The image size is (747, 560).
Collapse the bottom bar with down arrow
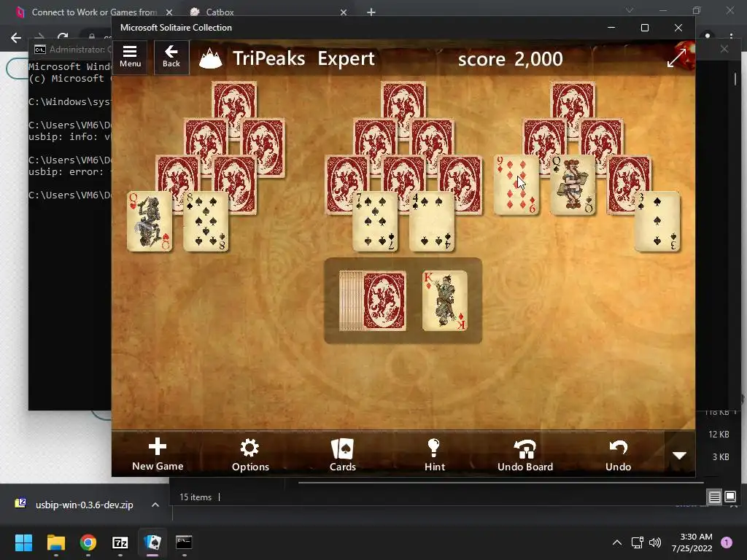pos(679,455)
